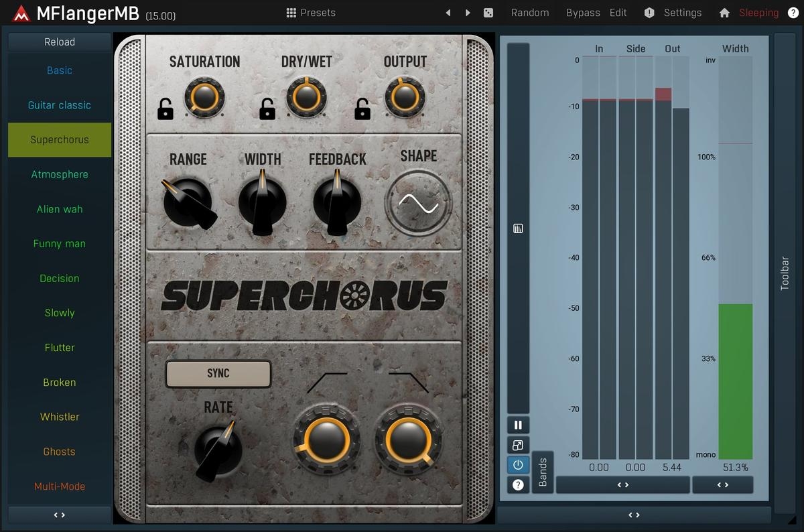Toggle the meter power button

tap(518, 465)
